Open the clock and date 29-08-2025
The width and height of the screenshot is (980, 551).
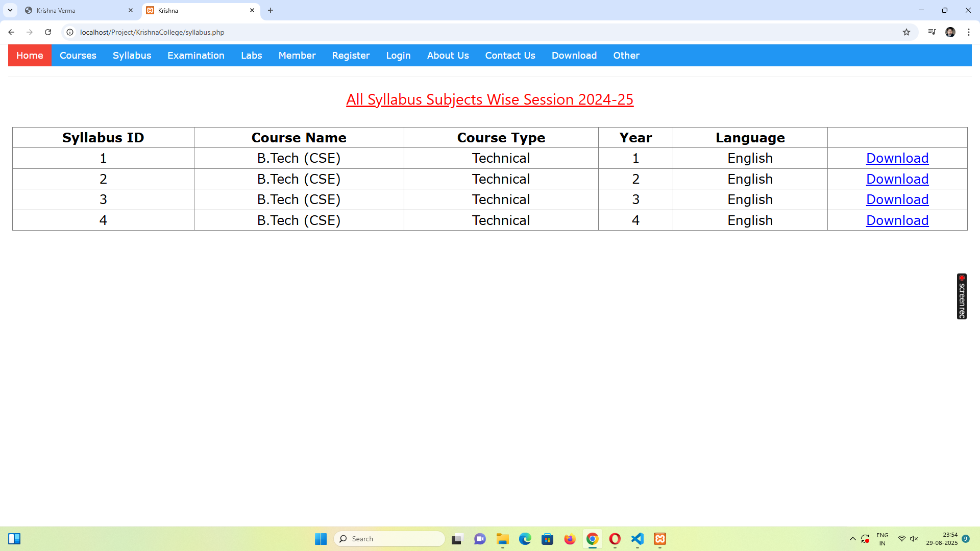(942, 539)
